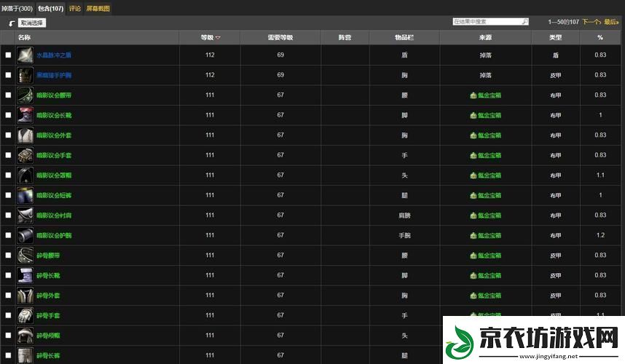The height and width of the screenshot is (364, 625).
Task: Click the 1.2 percent cell in 暗影议会护腕 row
Action: (600, 235)
